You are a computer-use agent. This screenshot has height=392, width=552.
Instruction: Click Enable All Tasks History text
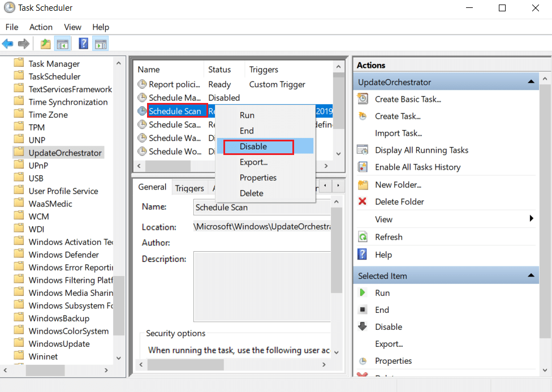(417, 167)
